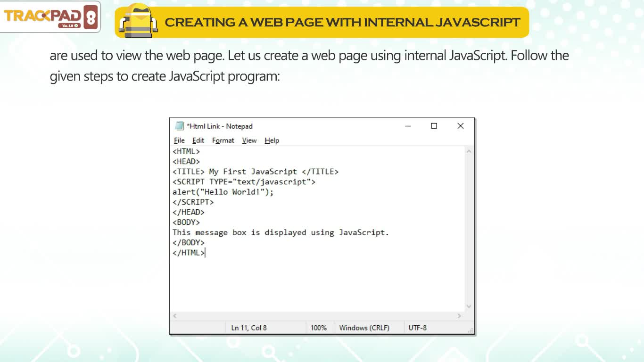Open the Edit menu in Notepad
The width and height of the screenshot is (644, 362).
198,140
